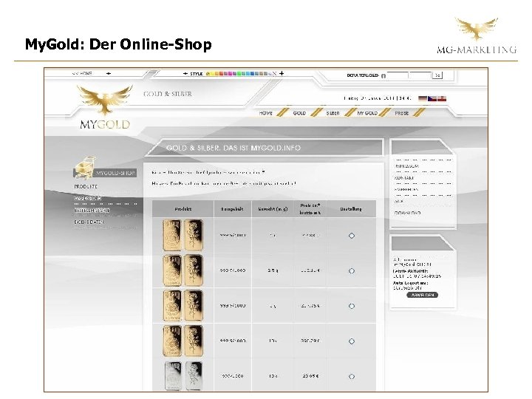Select order option for 2,5 g gold bar
This screenshot has width=532, height=399.
pos(352,270)
